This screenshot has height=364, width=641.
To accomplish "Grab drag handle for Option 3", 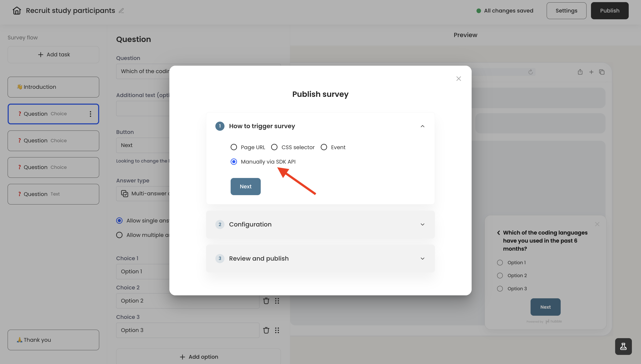I will (x=277, y=330).
